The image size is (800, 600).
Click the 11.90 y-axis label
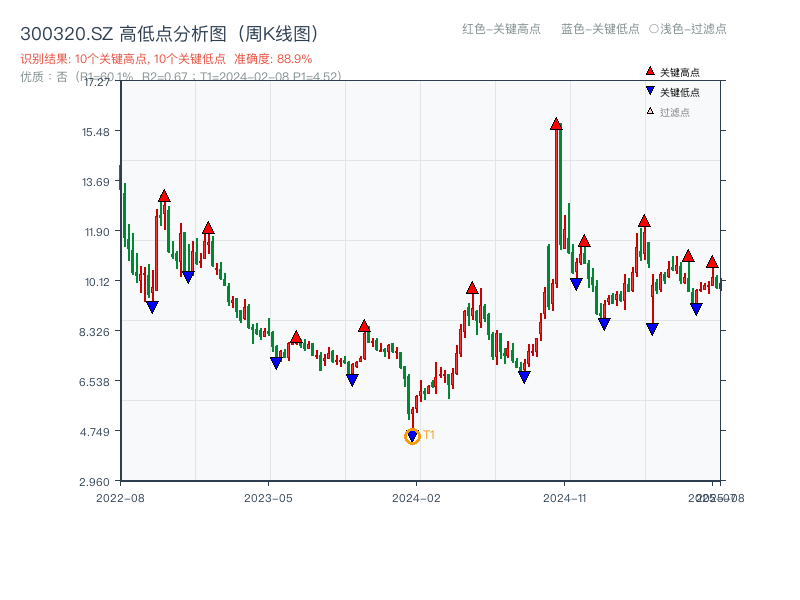97,232
